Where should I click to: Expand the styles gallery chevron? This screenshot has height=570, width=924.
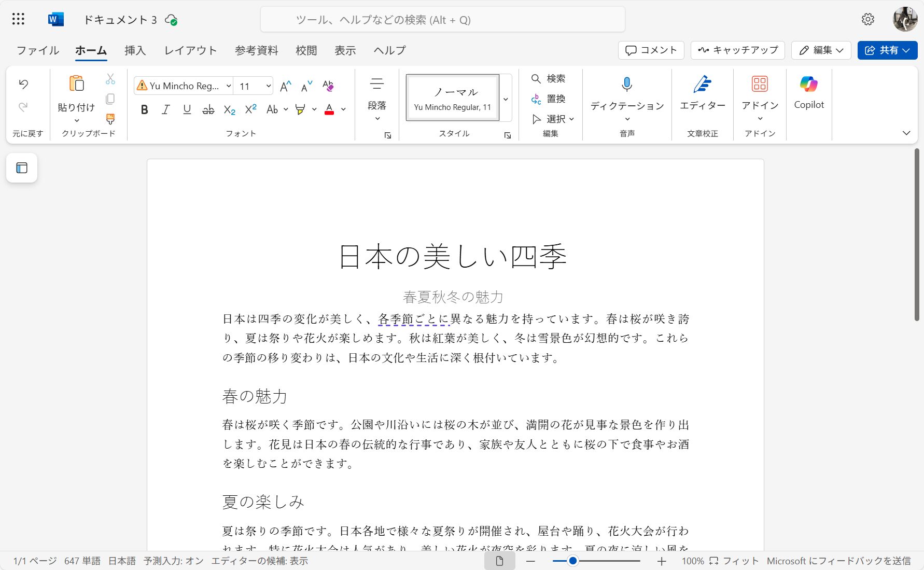pyautogui.click(x=506, y=99)
